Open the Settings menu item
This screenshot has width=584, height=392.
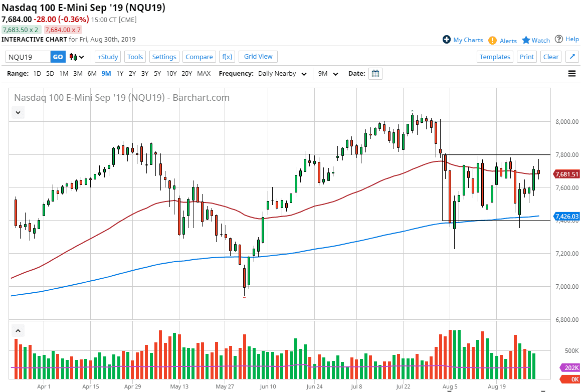tap(164, 57)
